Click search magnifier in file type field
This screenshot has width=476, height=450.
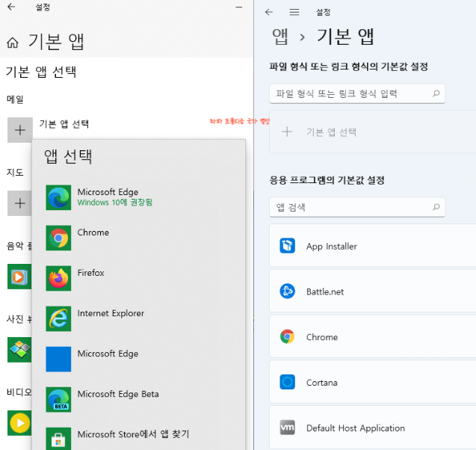(x=436, y=93)
